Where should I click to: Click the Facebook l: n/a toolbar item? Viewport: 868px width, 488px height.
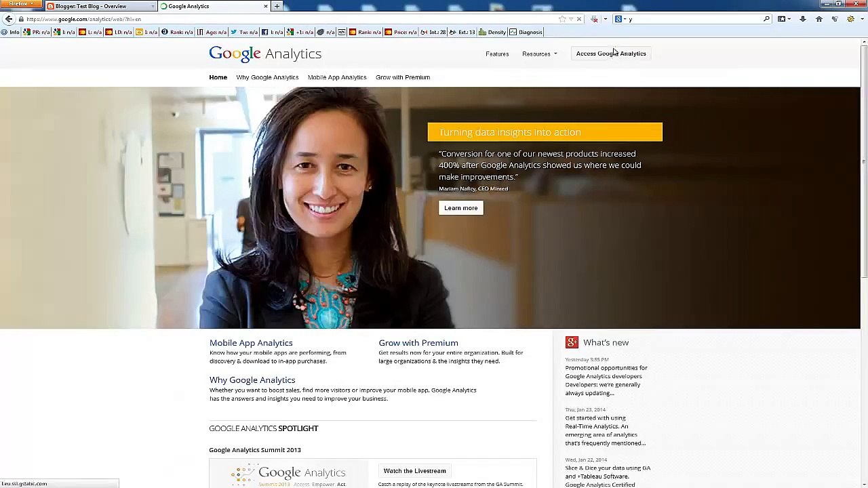pos(273,32)
